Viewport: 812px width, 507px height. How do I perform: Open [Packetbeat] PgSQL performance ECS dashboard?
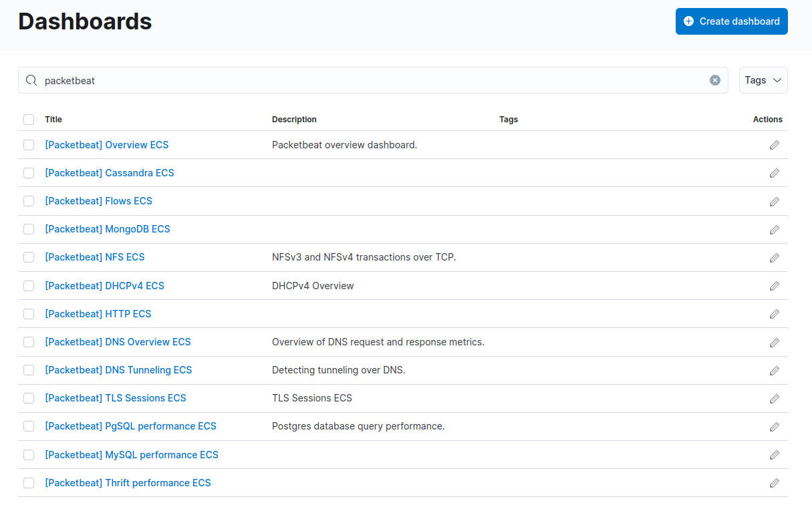[131, 426]
